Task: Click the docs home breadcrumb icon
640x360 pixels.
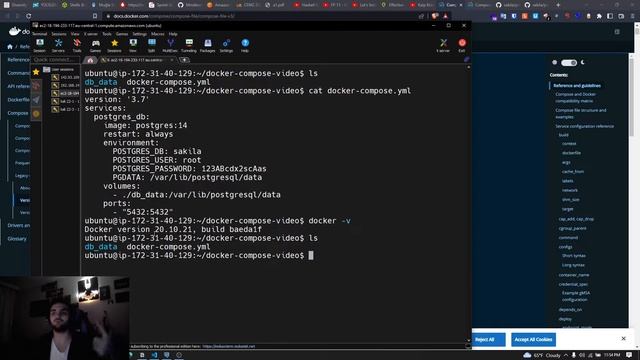Action: pos(10,47)
